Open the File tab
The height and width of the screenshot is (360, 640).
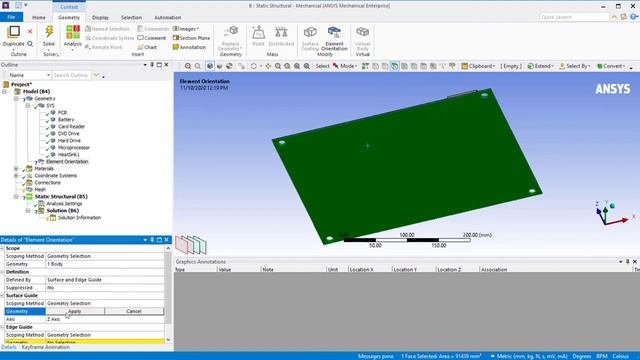(11, 17)
